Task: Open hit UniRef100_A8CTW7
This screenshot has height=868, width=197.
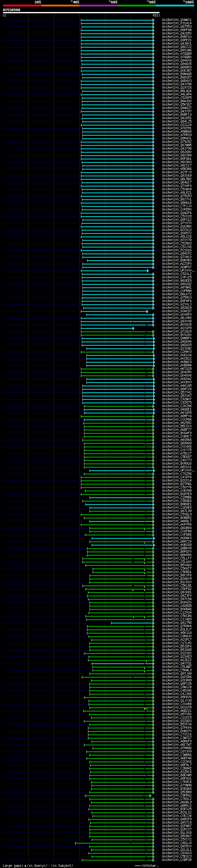Action: (x=176, y=745)
